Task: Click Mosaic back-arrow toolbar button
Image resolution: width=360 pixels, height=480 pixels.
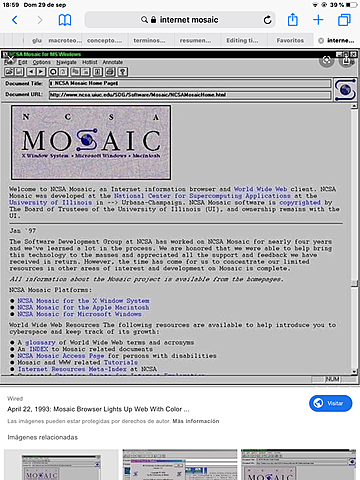Action: (x=31, y=72)
